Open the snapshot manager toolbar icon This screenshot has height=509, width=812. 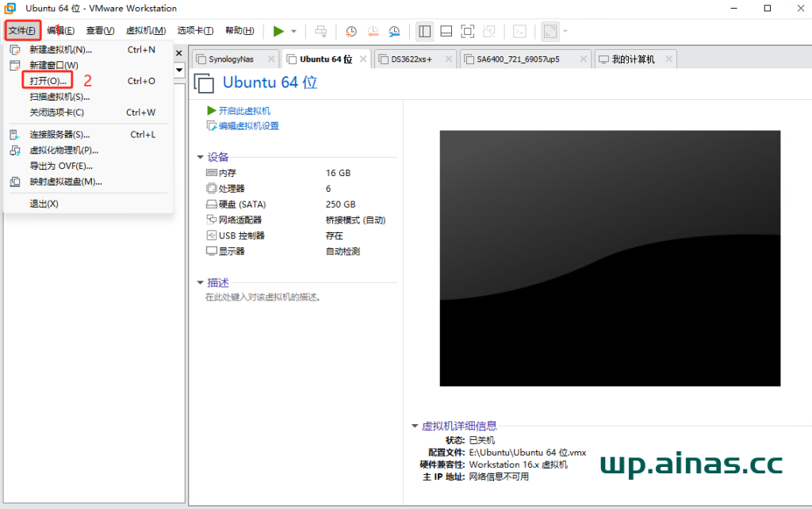pyautogui.click(x=395, y=31)
